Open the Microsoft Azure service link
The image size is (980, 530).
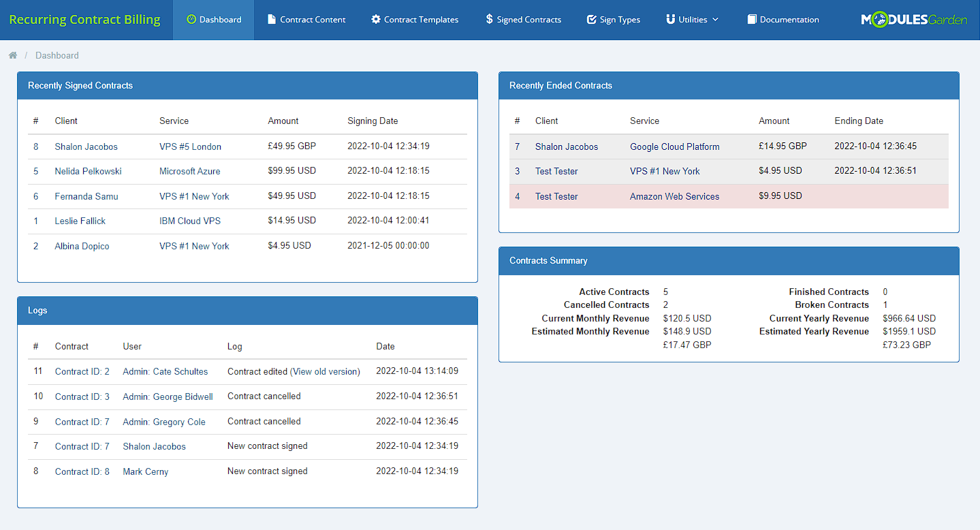pos(189,171)
